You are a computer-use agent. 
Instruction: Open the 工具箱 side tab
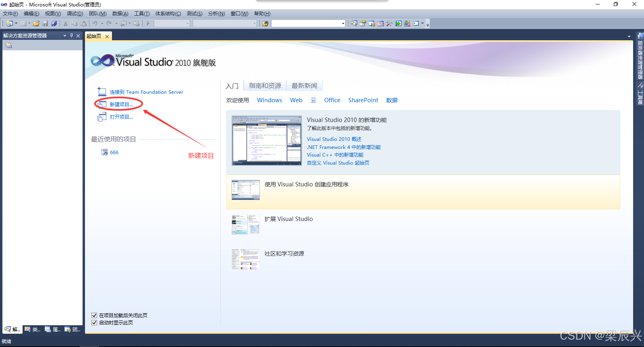pyautogui.click(x=640, y=94)
